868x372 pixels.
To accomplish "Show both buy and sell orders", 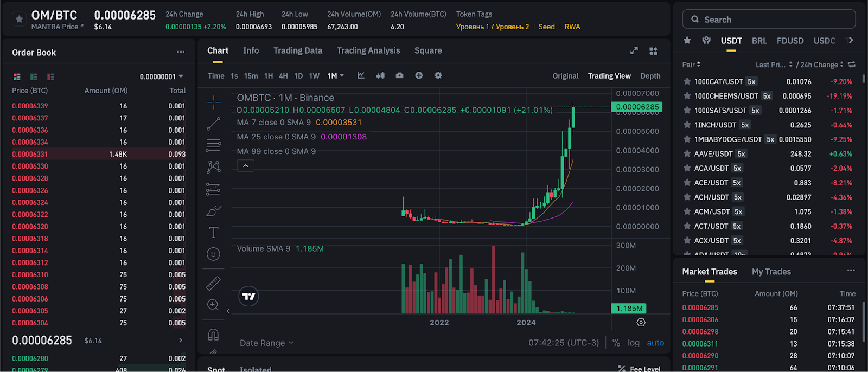I will (17, 76).
